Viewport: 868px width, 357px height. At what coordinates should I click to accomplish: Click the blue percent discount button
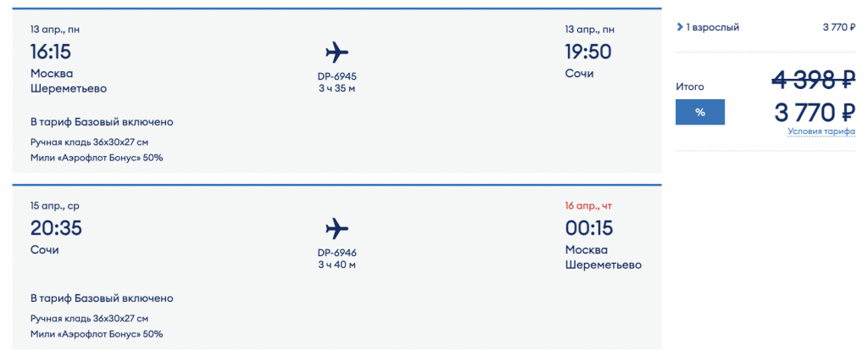click(x=699, y=112)
